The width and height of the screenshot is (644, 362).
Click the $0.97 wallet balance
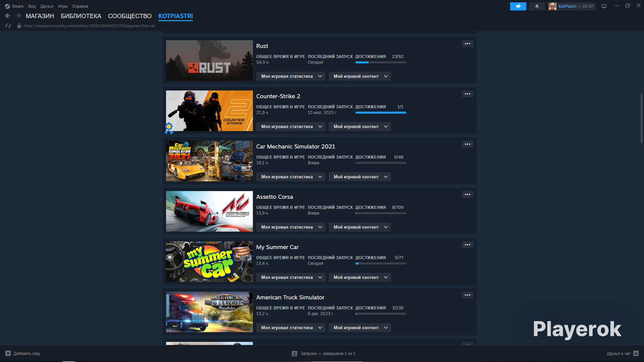click(588, 6)
